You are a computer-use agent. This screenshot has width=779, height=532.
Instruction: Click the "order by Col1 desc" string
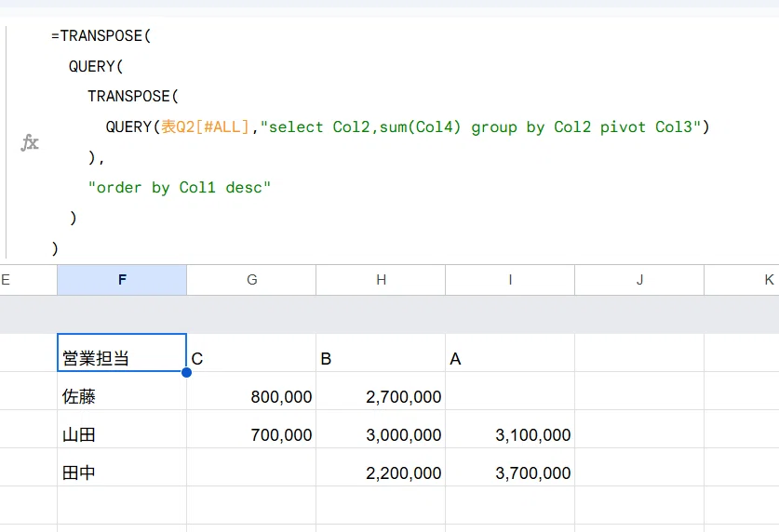point(180,188)
